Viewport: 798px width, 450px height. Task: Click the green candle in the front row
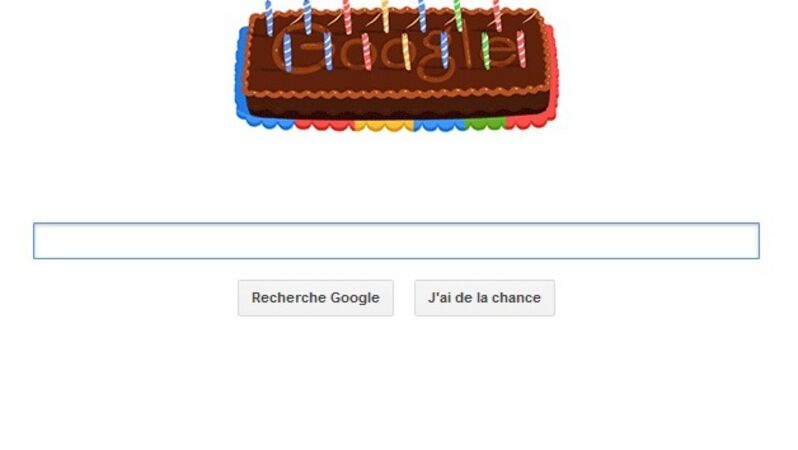click(486, 51)
